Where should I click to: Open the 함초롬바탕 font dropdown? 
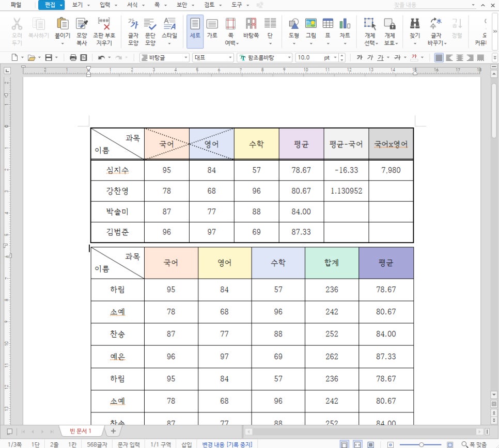click(x=264, y=58)
